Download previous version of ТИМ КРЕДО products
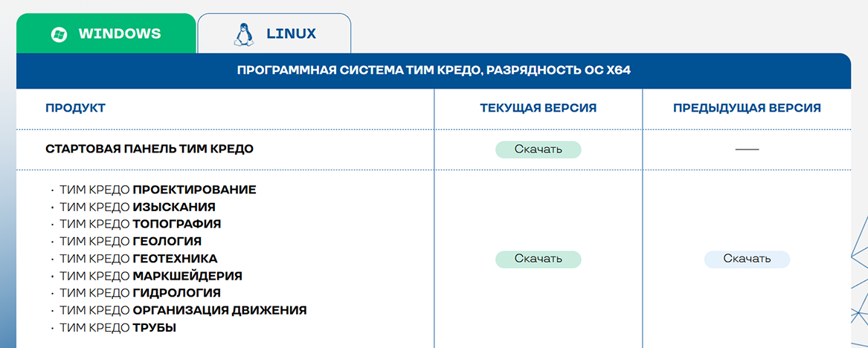Viewport: 868px width, 348px height. [x=747, y=259]
